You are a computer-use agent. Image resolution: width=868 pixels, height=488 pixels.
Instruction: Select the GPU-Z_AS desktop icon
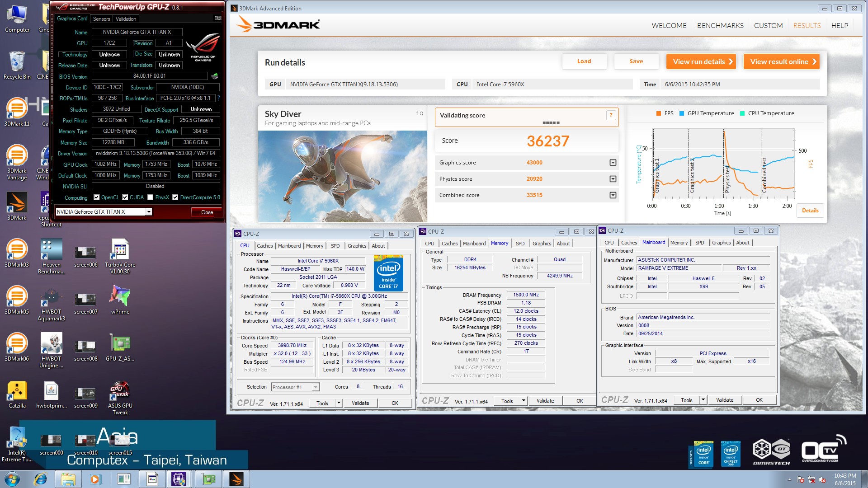tap(120, 347)
